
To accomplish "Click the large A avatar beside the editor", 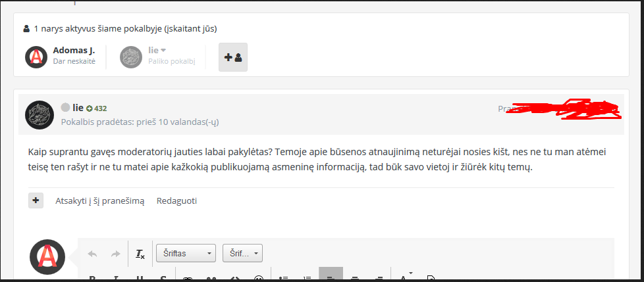I will pos(47,257).
